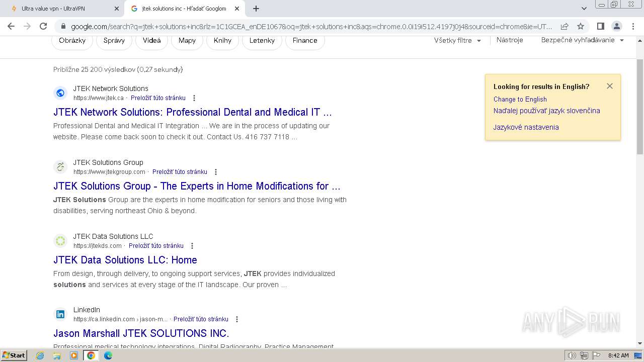
Task: Open a new tab with plus icon
Action: 256,9
